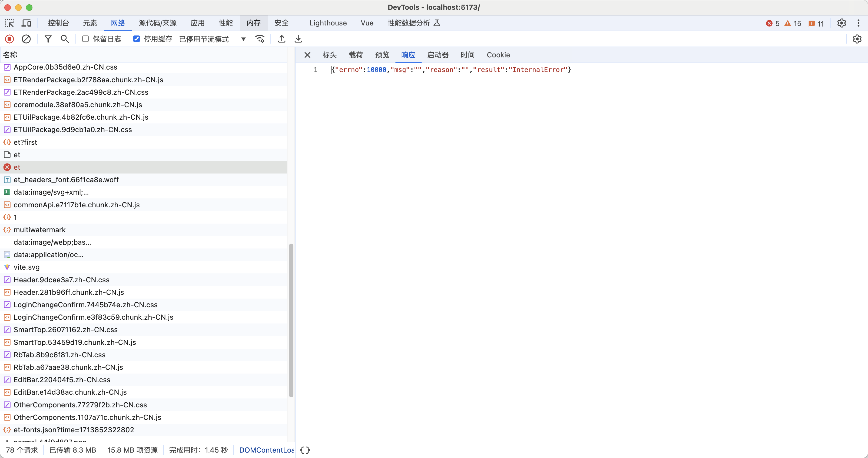Click the experimental flask icon
Image resolution: width=868 pixels, height=458 pixels.
[x=437, y=23]
